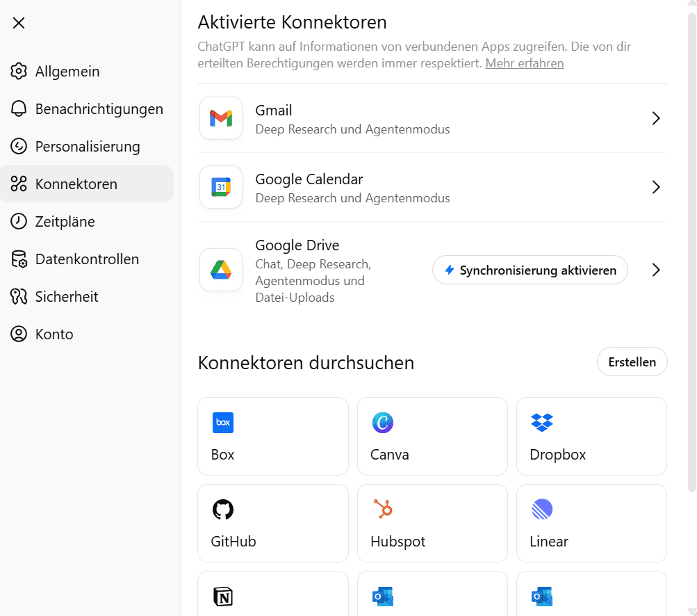Expand Google Drive details chevron

655,270
